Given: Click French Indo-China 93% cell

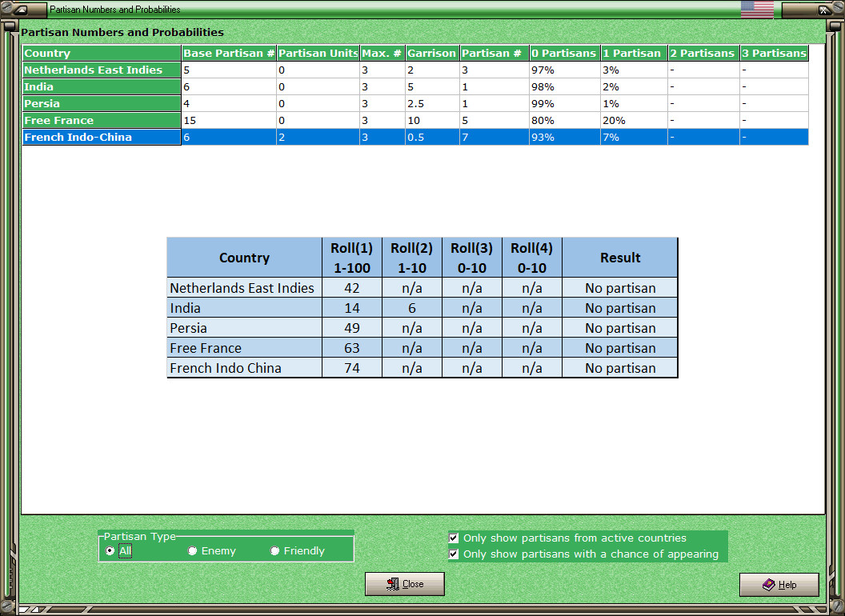Looking at the screenshot, I should click(x=565, y=137).
